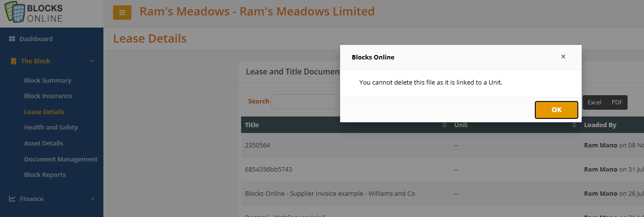
Task: Sort by Title column arrows
Action: pos(444,125)
